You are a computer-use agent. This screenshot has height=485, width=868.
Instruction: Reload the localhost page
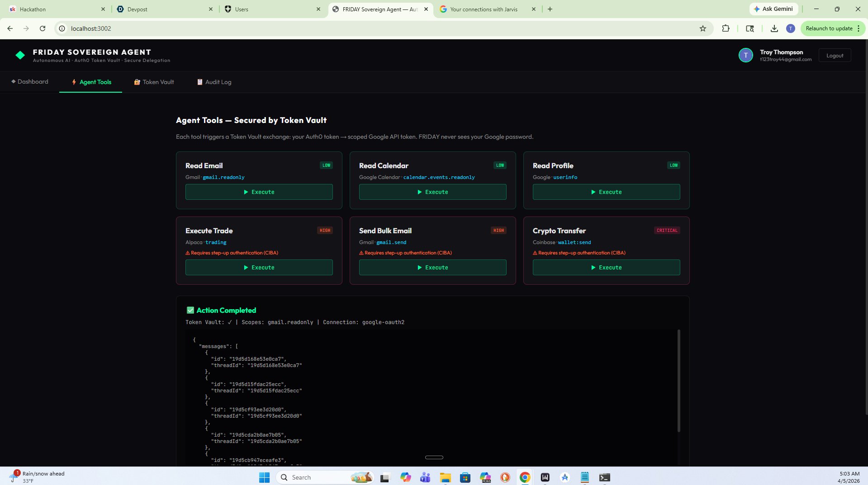click(43, 28)
